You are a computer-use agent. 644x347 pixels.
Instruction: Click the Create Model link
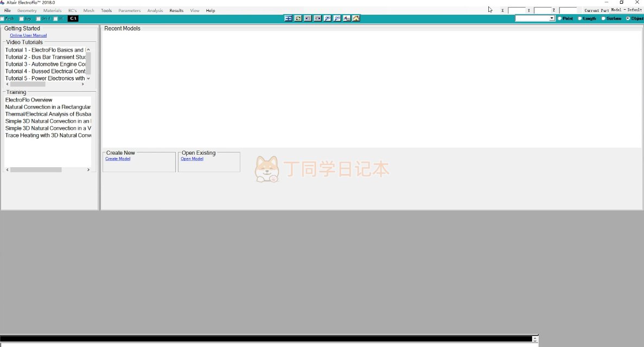118,159
